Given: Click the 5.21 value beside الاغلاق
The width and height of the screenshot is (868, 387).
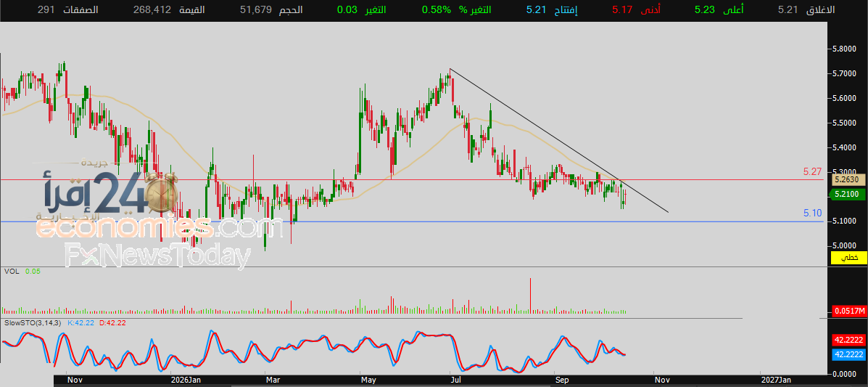Looking at the screenshot, I should 788,10.
